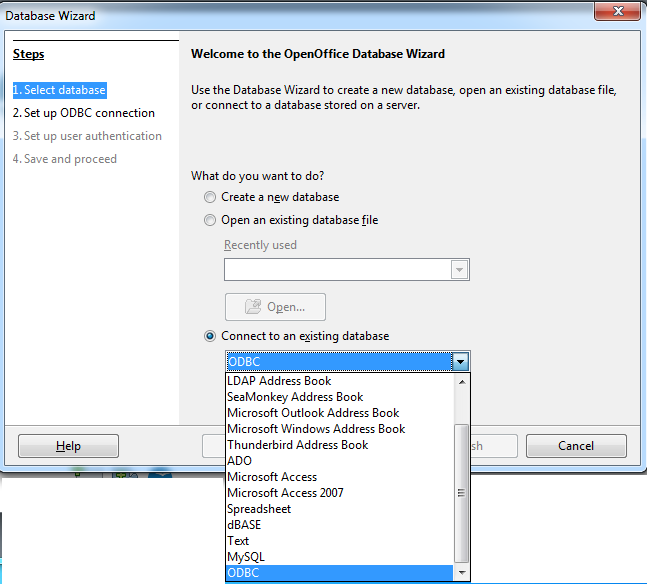The height and width of the screenshot is (584, 647).
Task: Select ADO in the database type list
Action: point(339,461)
